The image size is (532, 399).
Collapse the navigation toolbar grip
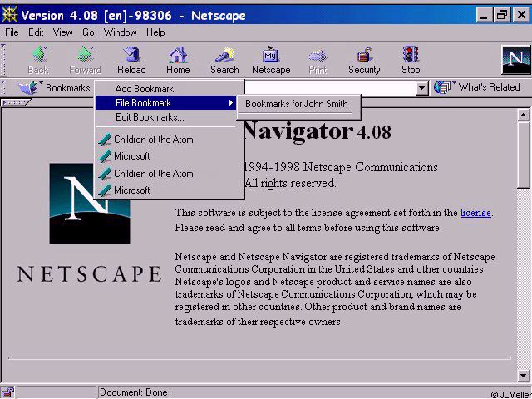(3, 60)
